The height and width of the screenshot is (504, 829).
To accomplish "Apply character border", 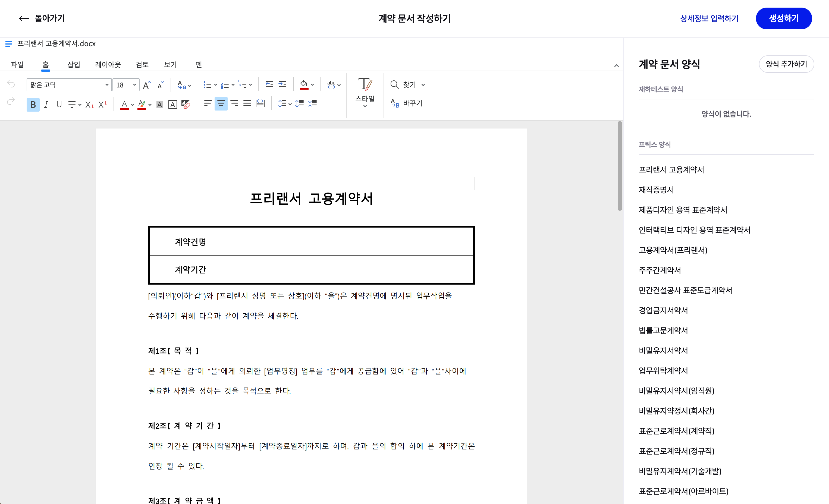I will coord(172,105).
